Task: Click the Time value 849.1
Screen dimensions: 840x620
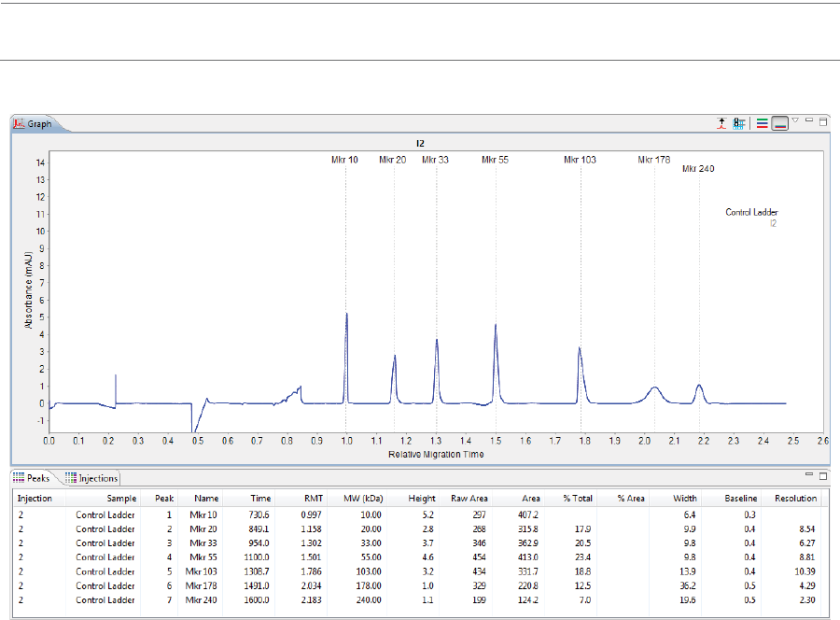Action: 259,528
